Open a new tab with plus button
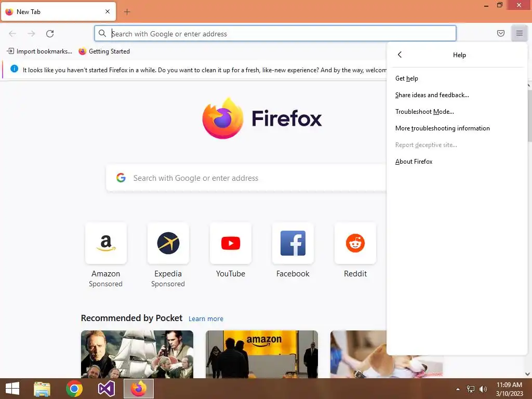Screen dimensions: 532x399 pos(127,12)
